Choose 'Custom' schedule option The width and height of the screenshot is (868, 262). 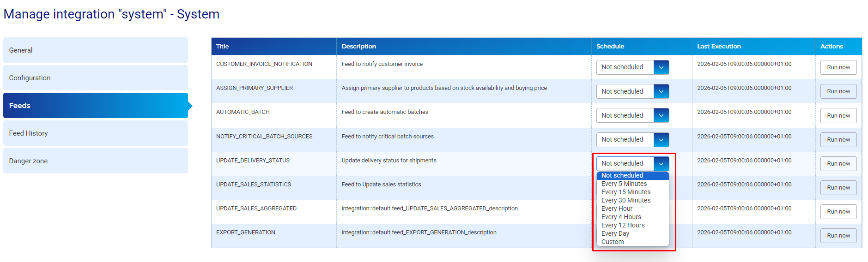(x=613, y=242)
